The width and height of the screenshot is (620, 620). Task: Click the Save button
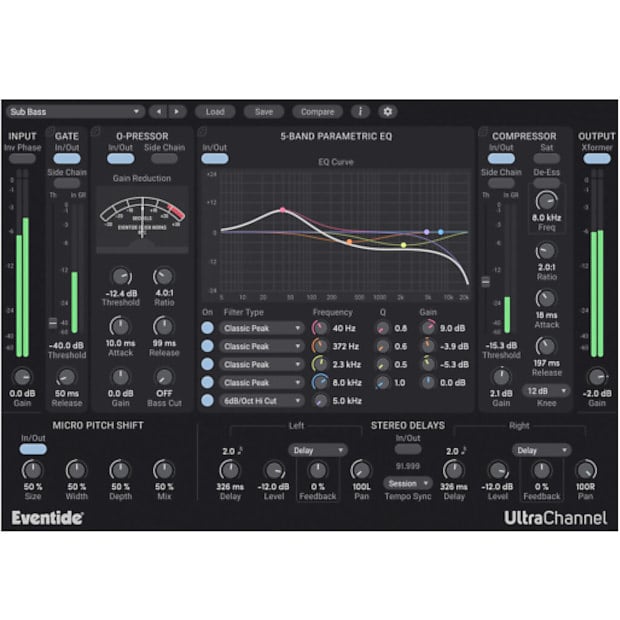tap(264, 112)
